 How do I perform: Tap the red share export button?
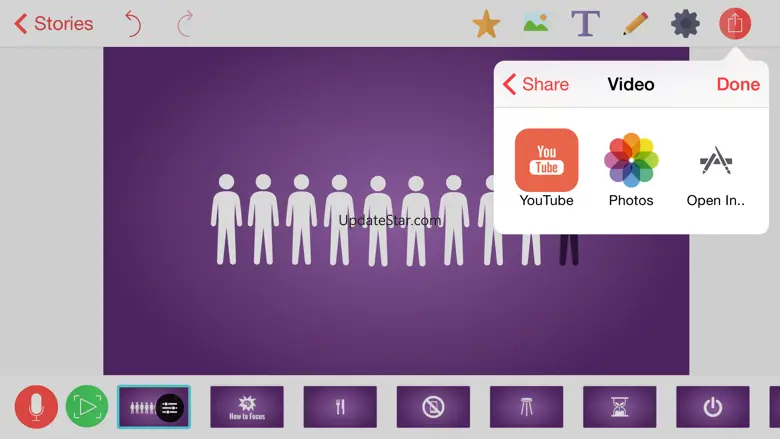click(735, 23)
